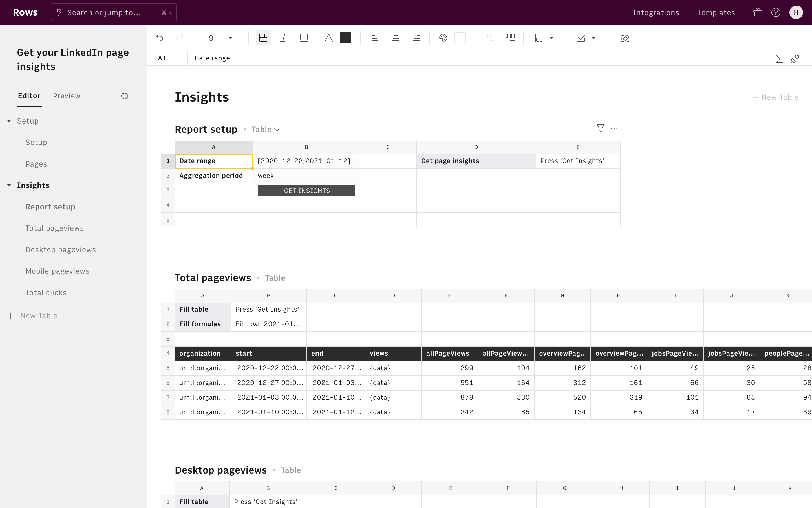The height and width of the screenshot is (508, 812).
Task: Select cell with date range [2020-12-22;2021-01-12]
Action: pos(306,161)
